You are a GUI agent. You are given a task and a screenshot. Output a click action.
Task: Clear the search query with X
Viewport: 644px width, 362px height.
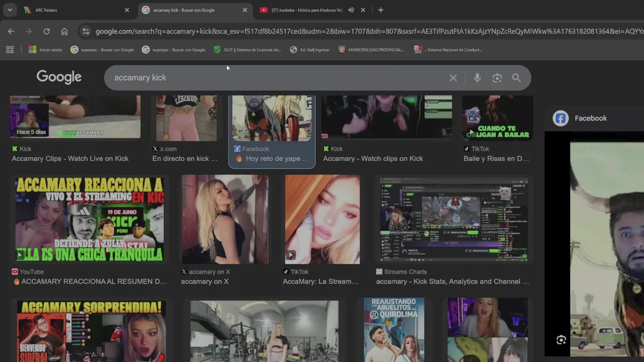click(x=453, y=78)
